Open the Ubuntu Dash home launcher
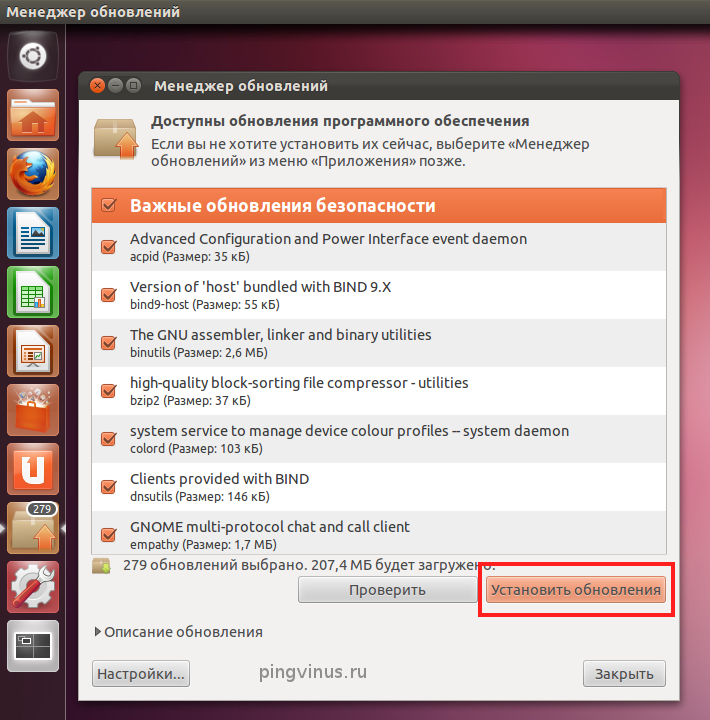 click(x=33, y=56)
